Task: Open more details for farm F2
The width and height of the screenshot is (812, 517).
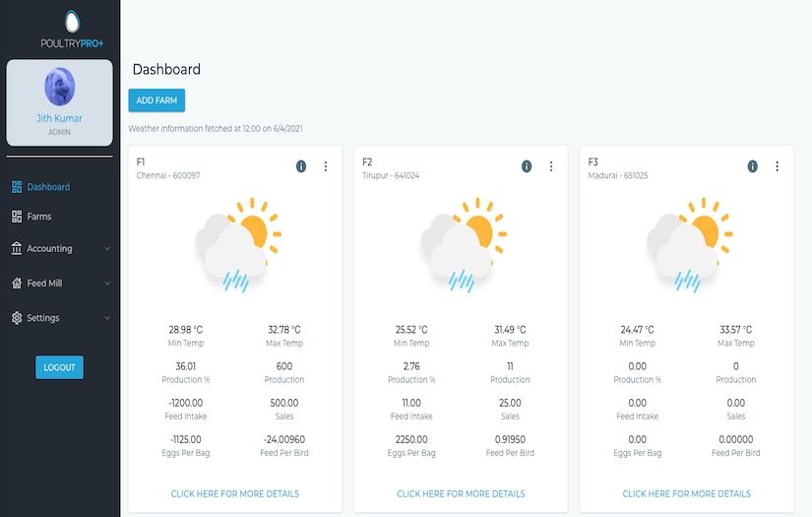Action: pyautogui.click(x=461, y=493)
